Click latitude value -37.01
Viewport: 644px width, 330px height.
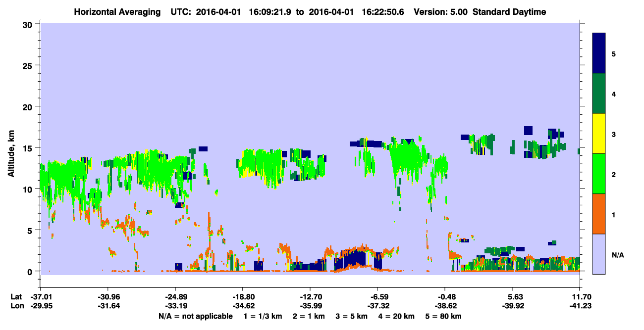40,297
